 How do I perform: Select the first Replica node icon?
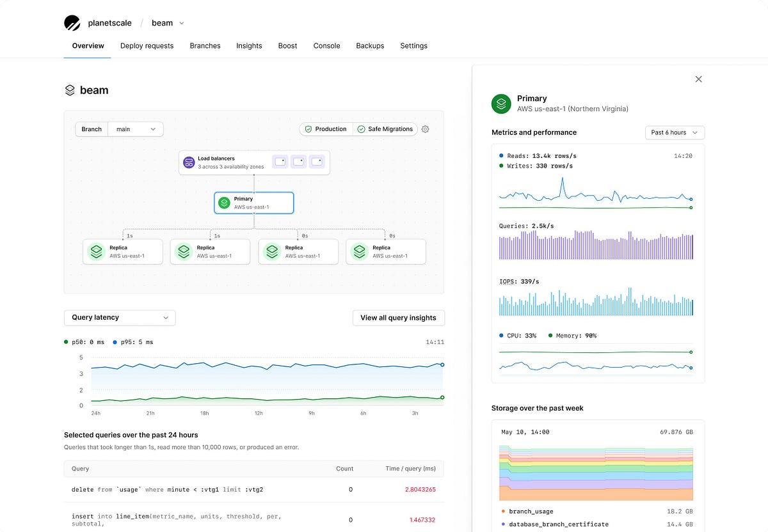pos(96,251)
